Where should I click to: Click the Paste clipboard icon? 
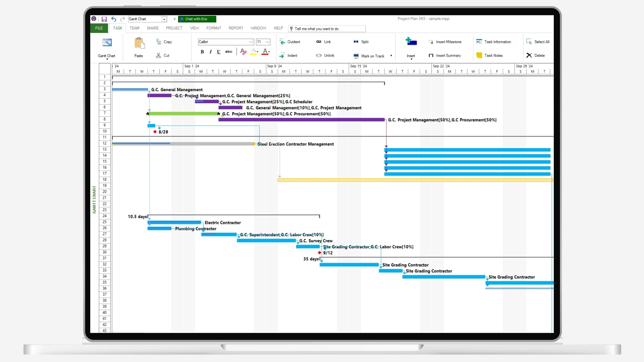pos(139,43)
